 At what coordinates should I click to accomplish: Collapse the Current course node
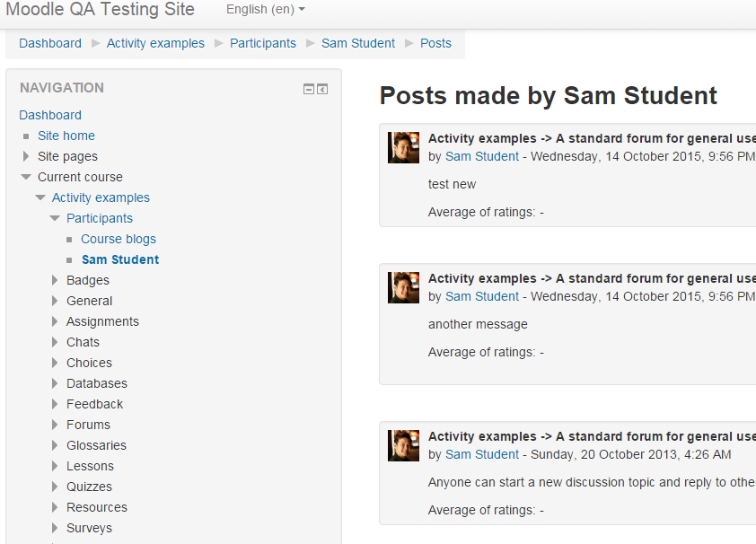(x=26, y=177)
